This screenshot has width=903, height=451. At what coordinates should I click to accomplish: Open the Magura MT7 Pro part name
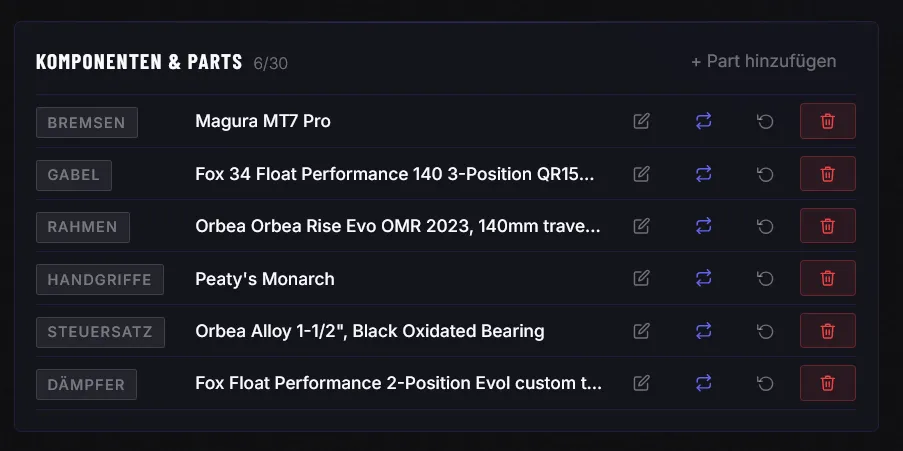point(263,121)
